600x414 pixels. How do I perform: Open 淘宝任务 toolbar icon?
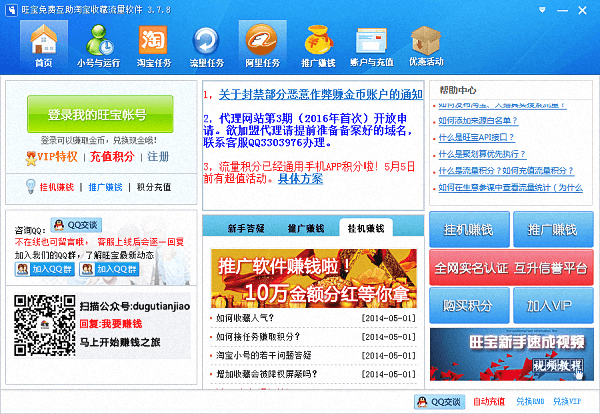pyautogui.click(x=153, y=45)
